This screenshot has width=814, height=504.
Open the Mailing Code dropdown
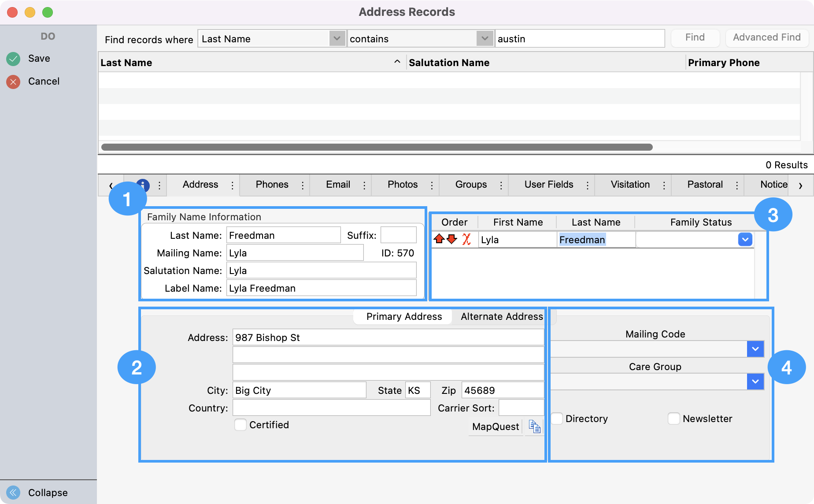click(x=755, y=349)
